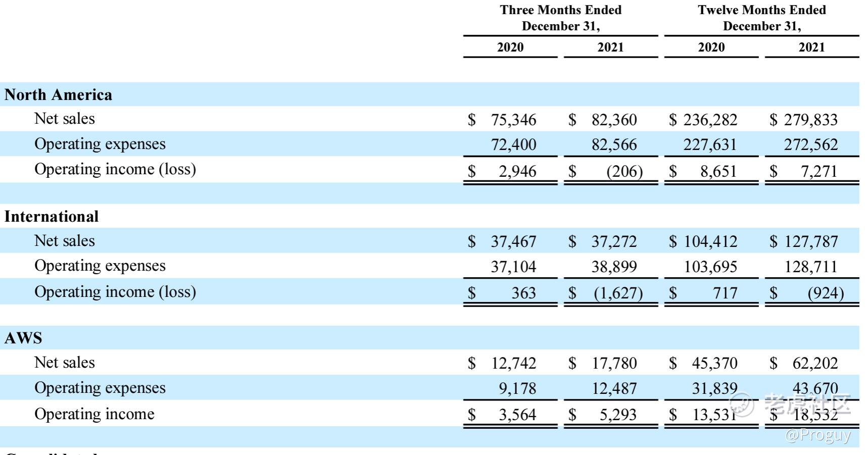Select International net sales value 127,787
868x455 pixels.
point(811,241)
